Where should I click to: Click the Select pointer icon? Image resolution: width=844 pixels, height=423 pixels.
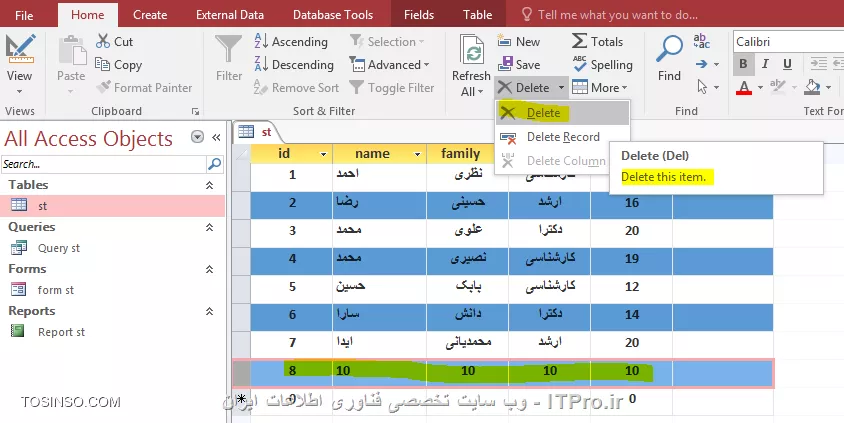[702, 87]
